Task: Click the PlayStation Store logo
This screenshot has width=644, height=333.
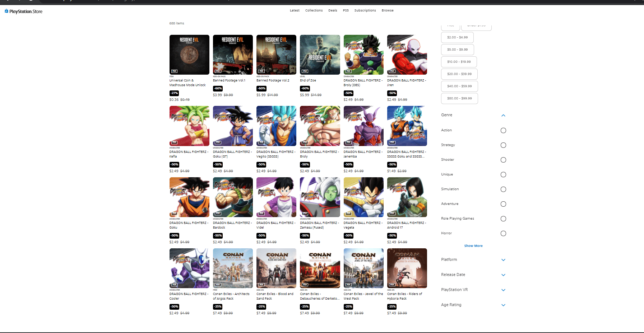Action: [24, 11]
